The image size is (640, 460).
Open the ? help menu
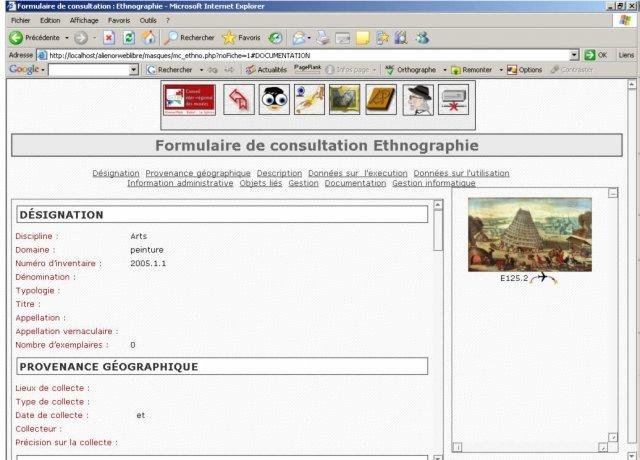coord(167,20)
